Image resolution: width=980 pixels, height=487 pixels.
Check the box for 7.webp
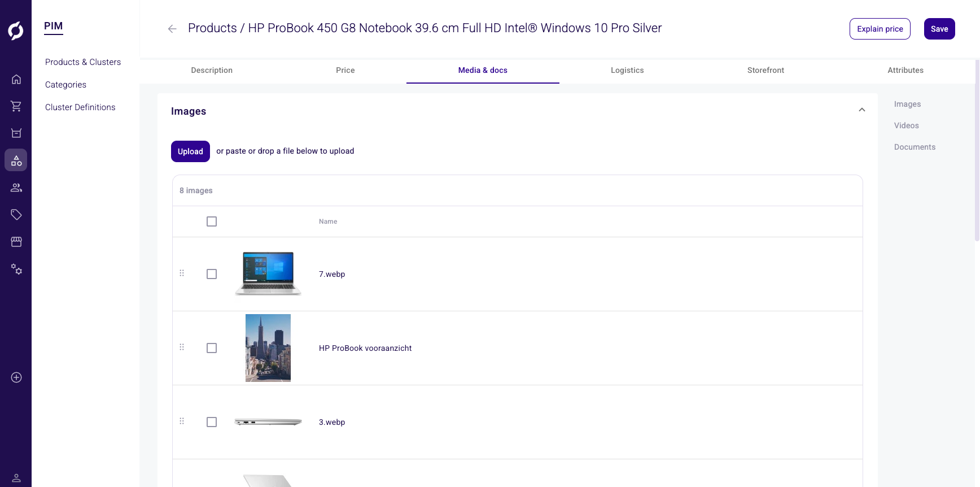click(212, 274)
